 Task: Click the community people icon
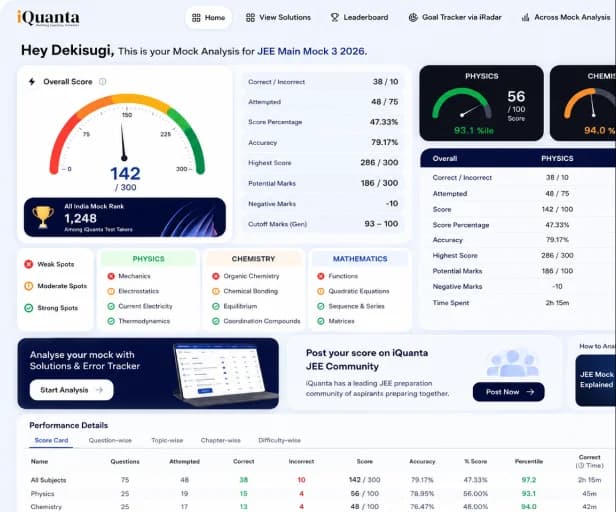point(512,363)
